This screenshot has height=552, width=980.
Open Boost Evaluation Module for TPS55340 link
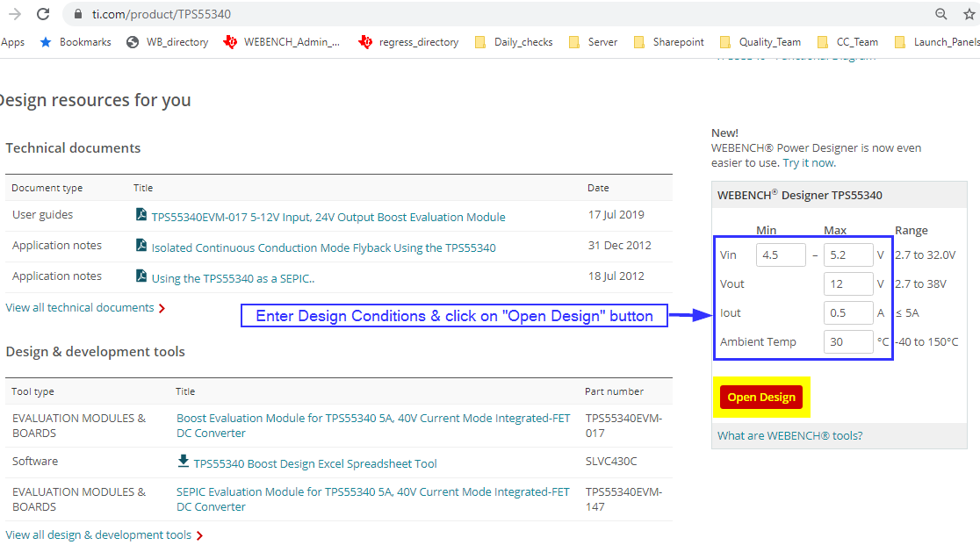[373, 426]
